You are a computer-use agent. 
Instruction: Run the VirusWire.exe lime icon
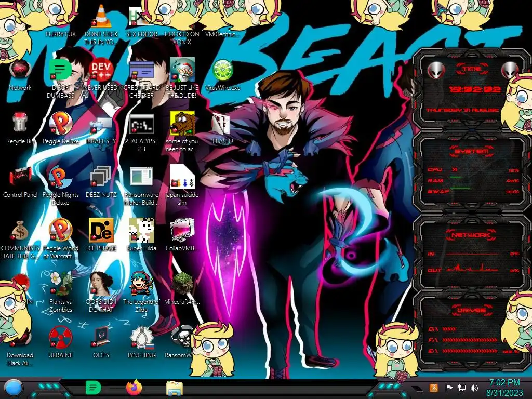click(x=222, y=74)
